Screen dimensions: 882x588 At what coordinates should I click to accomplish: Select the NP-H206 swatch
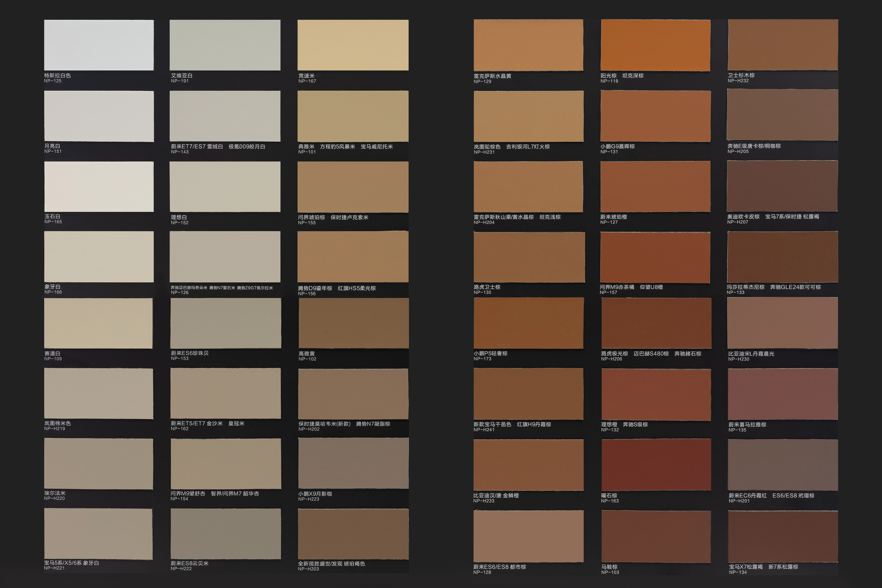pos(656,324)
